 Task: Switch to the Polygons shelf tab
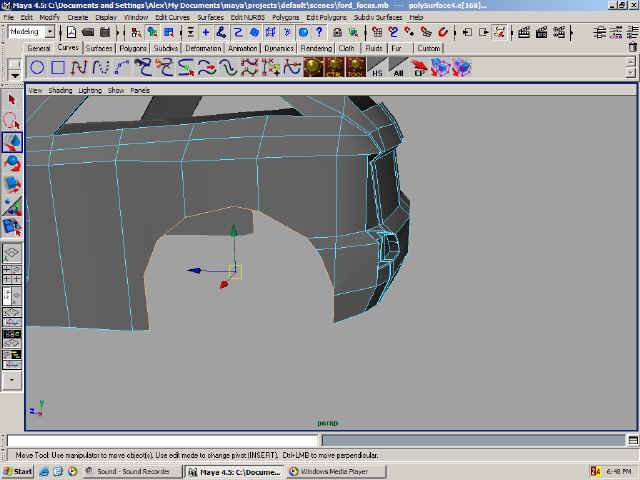132,48
